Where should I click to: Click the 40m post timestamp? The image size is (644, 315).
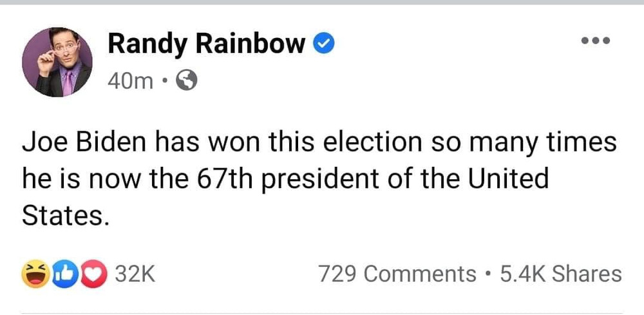pos(131,81)
